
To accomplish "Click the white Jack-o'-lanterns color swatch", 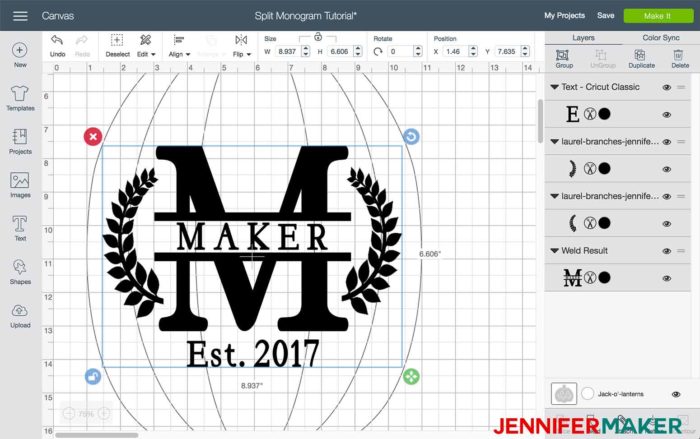I will [x=588, y=393].
